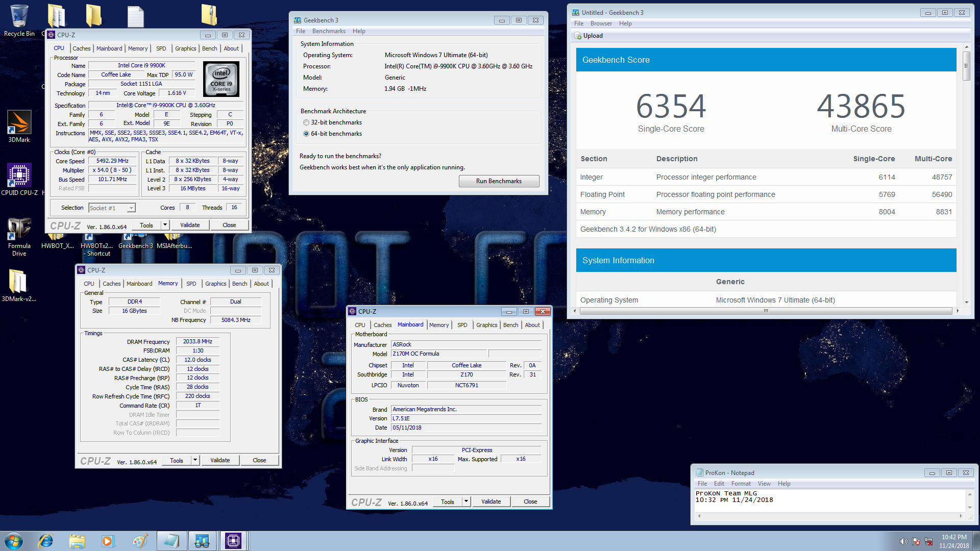Click Memory row in Geekbench score table
Image resolution: width=980 pixels, height=551 pixels.
point(766,212)
